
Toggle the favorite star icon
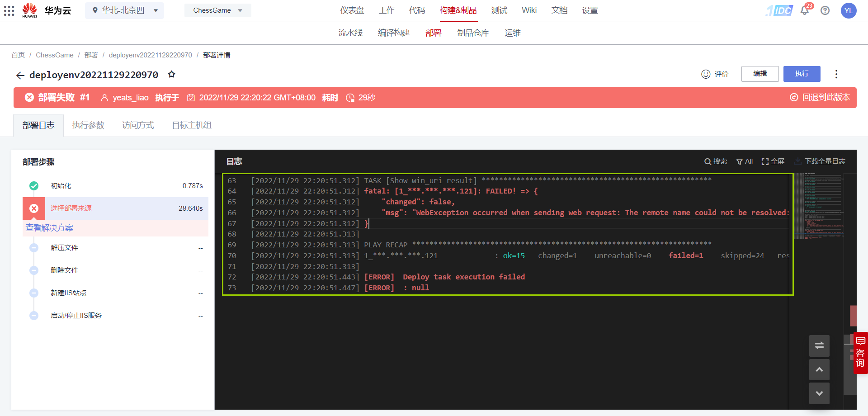click(171, 74)
